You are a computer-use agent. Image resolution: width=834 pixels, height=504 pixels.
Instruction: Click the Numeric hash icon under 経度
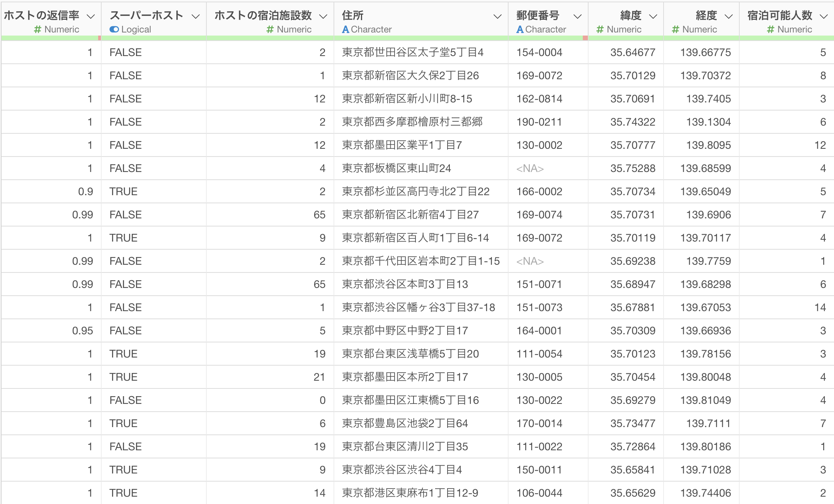[x=676, y=29]
